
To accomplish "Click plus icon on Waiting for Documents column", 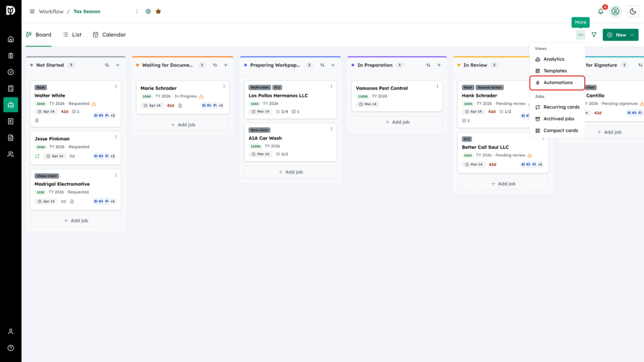I will click(226, 65).
